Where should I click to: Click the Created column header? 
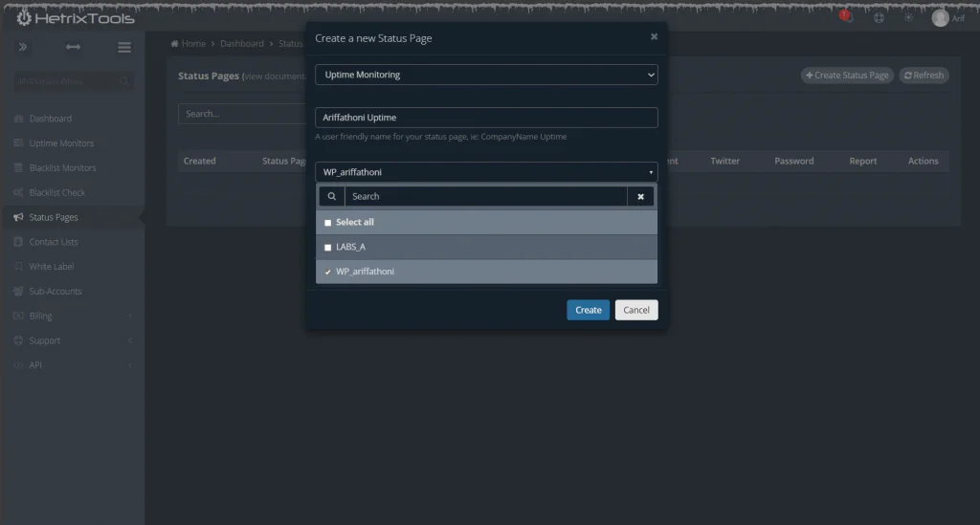199,161
